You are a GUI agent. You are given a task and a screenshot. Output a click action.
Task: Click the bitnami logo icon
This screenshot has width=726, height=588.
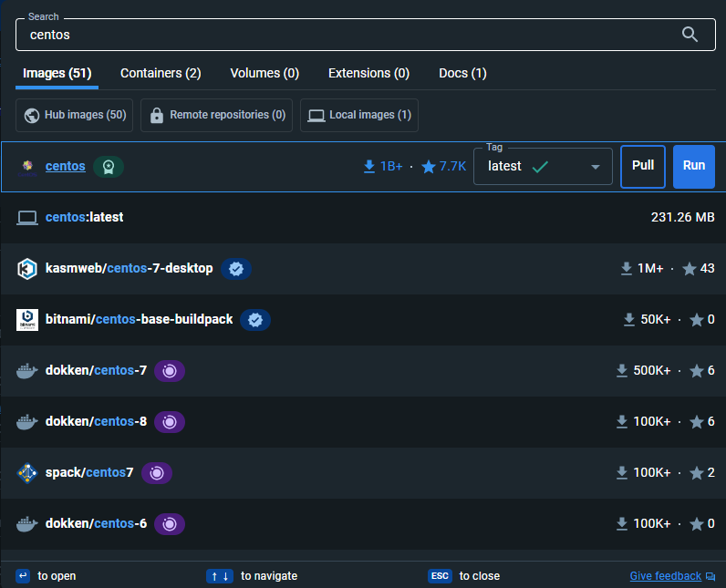[27, 320]
